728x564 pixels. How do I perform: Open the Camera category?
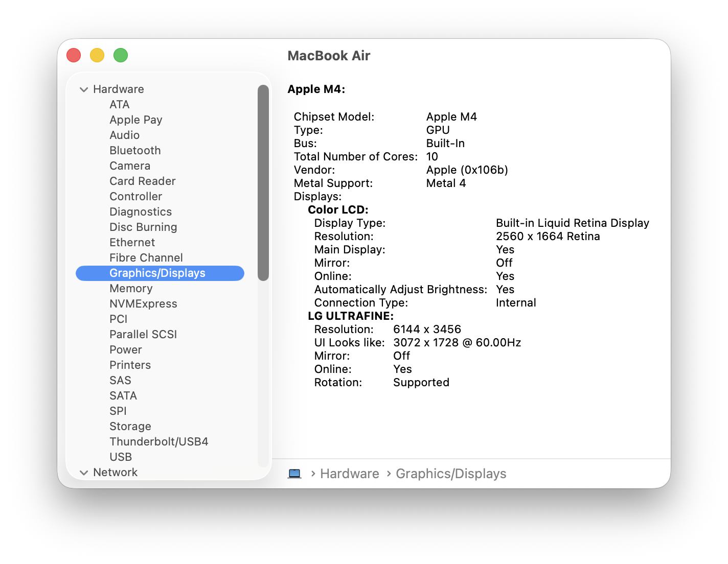click(130, 166)
